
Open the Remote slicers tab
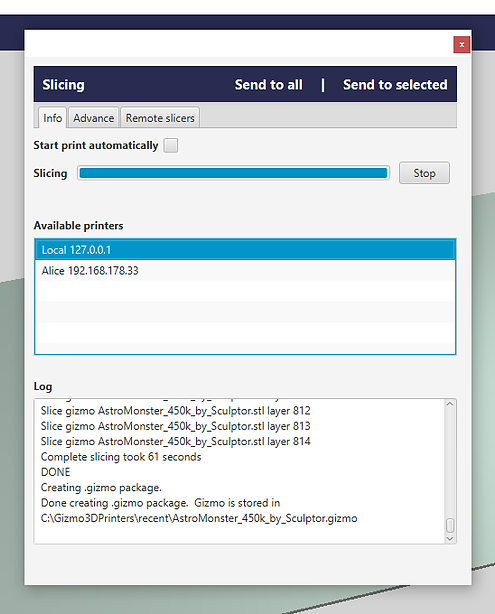point(160,117)
